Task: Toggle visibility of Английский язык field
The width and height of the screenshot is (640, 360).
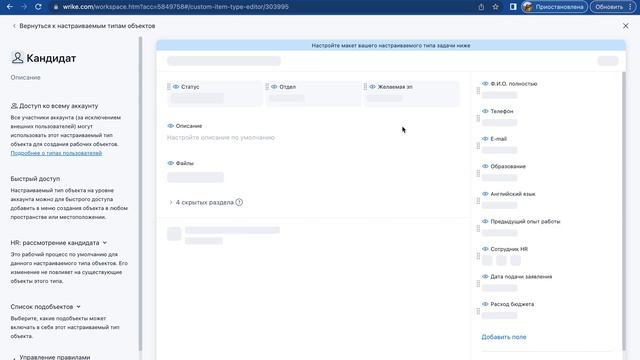Action: point(485,194)
